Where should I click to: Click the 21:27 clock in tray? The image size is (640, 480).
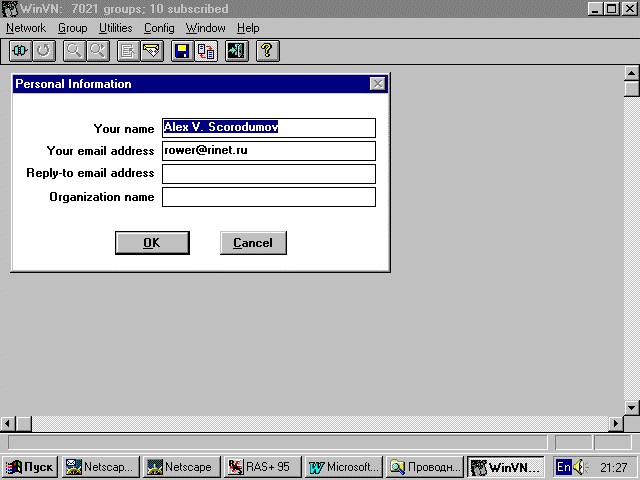[x=613, y=467]
